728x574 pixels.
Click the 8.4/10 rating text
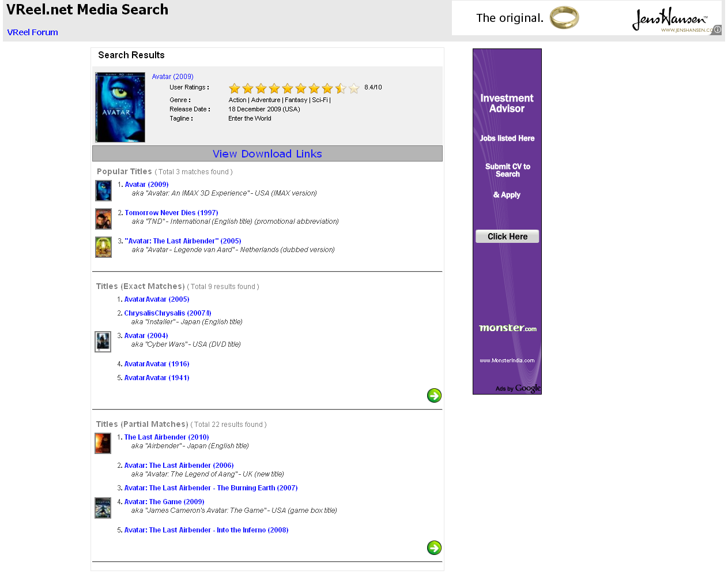pyautogui.click(x=373, y=88)
